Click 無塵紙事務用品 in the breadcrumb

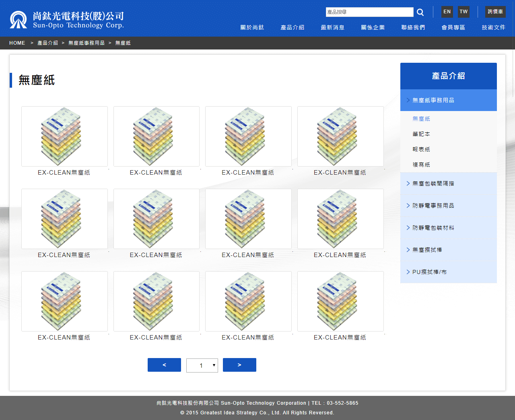(x=87, y=43)
